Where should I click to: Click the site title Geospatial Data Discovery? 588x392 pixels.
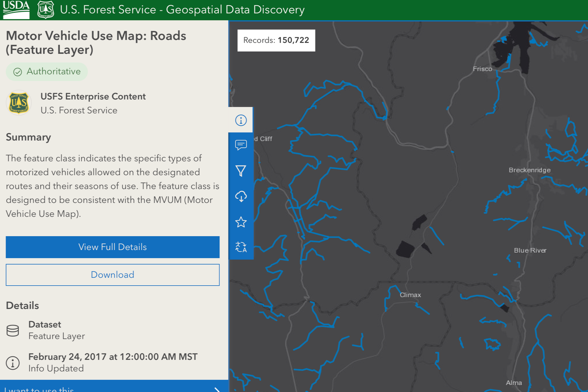(182, 10)
